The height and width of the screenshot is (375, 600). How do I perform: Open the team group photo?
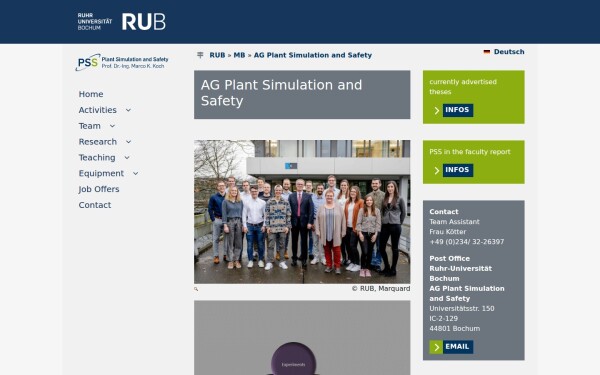click(x=302, y=212)
